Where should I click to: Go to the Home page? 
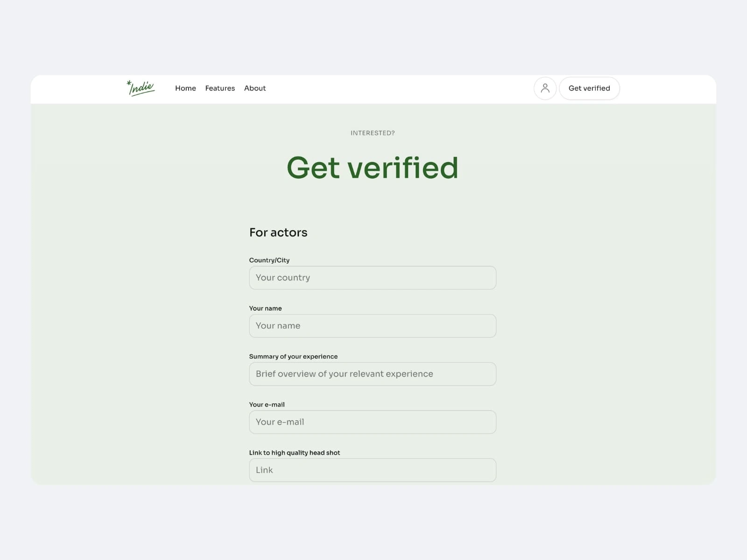click(x=185, y=88)
